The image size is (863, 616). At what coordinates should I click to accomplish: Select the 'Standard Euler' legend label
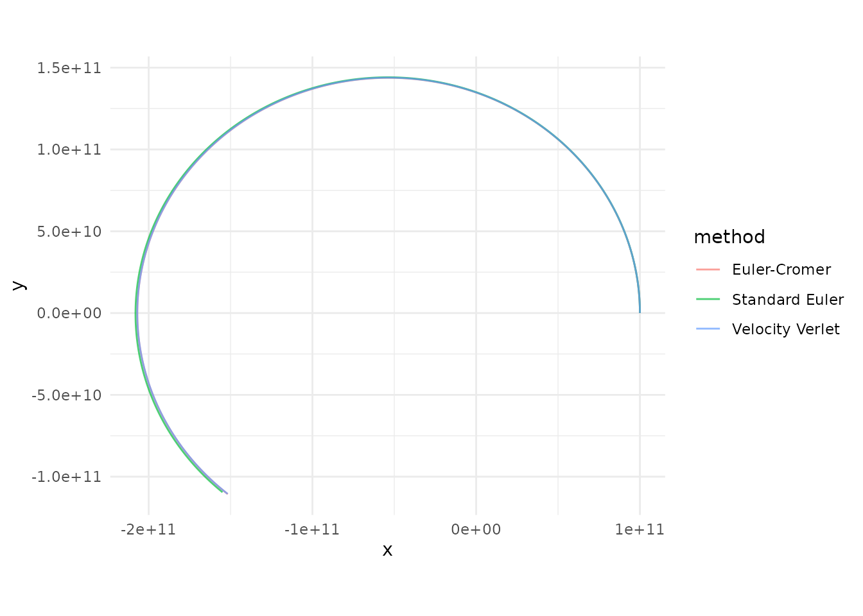point(787,300)
